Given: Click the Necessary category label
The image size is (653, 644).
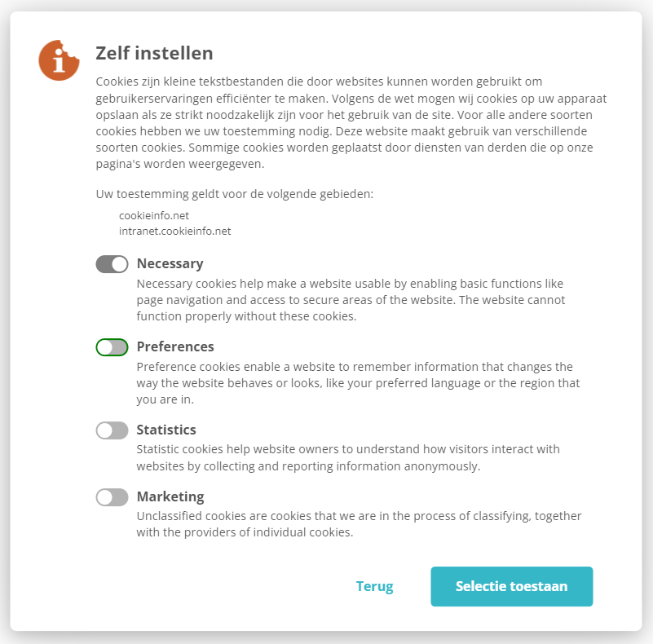Looking at the screenshot, I should (x=170, y=263).
